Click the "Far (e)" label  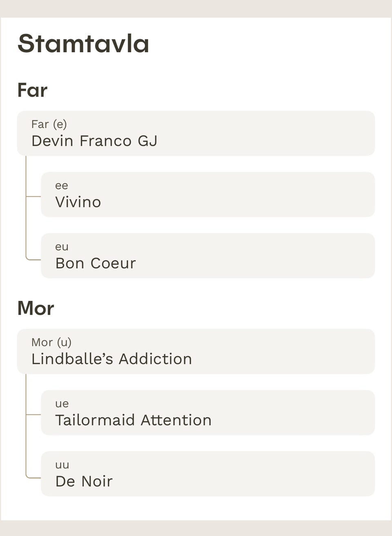tap(49, 124)
